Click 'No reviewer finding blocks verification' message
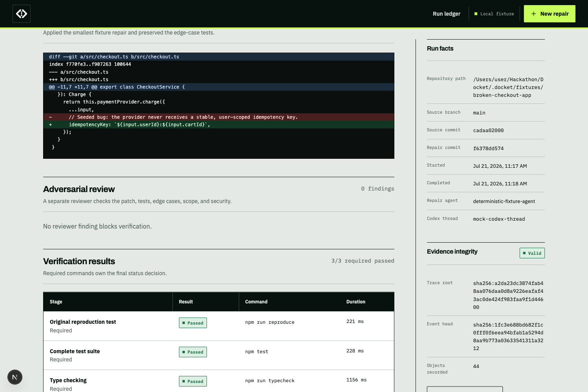This screenshot has height=392, width=588. (x=97, y=227)
